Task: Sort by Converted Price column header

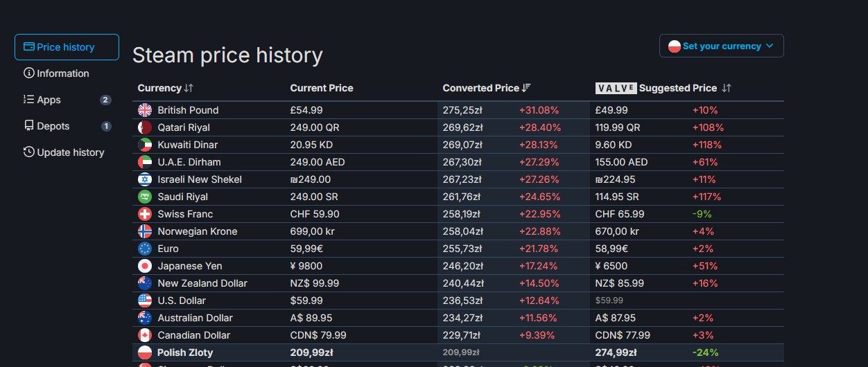Action: [487, 88]
